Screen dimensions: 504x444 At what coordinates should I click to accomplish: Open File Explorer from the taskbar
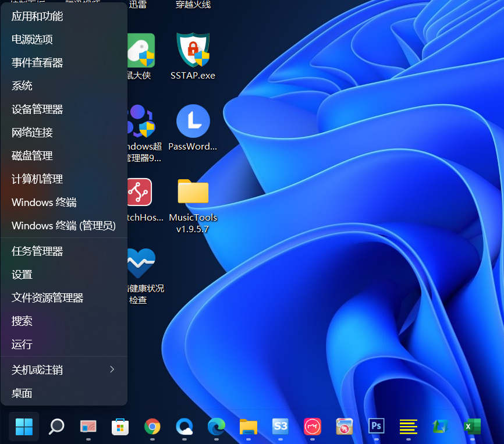pos(249,427)
